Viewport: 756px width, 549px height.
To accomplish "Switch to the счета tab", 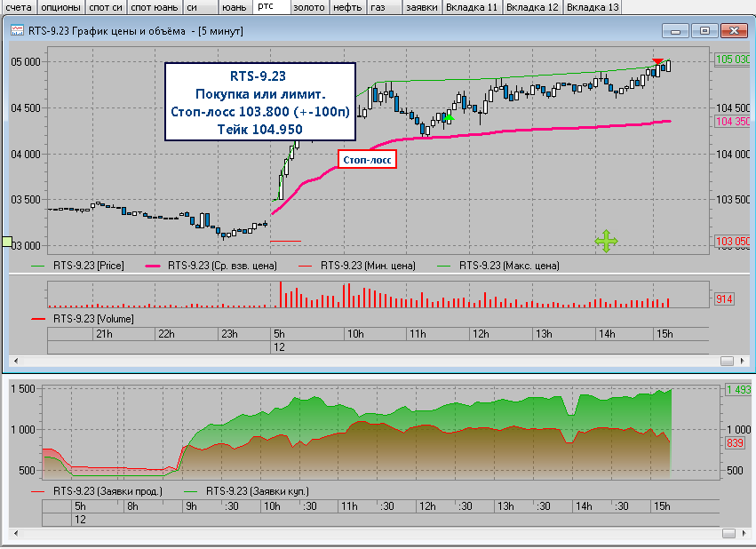I will (x=19, y=7).
